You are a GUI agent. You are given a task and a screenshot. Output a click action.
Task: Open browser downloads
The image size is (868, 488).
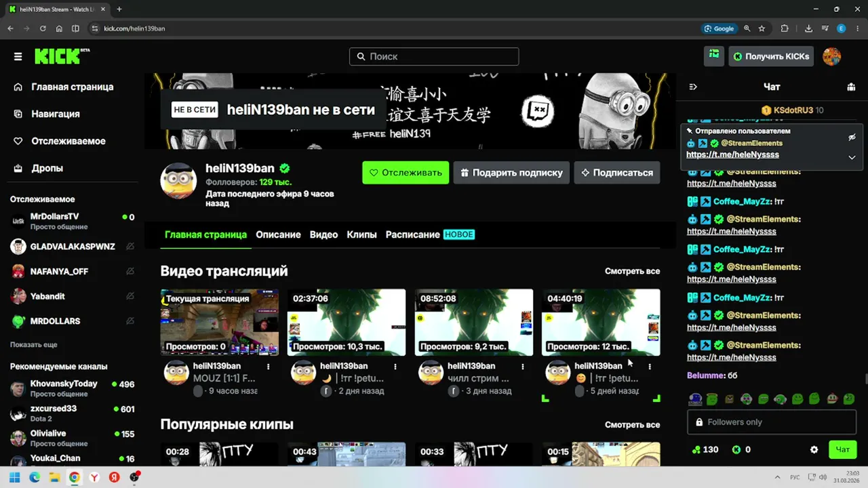point(808,28)
